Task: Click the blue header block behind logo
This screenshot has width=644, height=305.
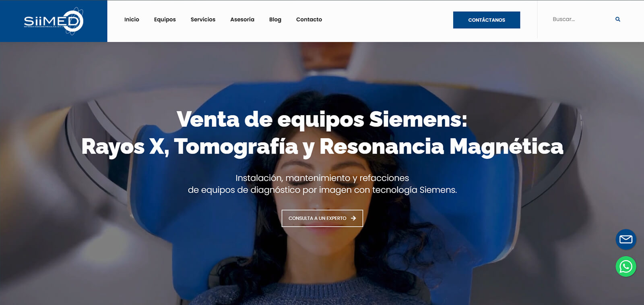Action: point(54,21)
